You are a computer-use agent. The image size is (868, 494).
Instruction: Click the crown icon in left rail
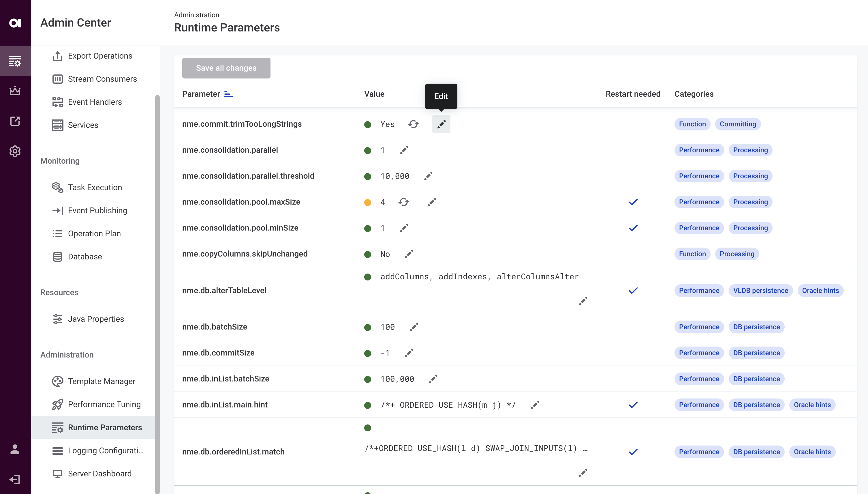(15, 91)
